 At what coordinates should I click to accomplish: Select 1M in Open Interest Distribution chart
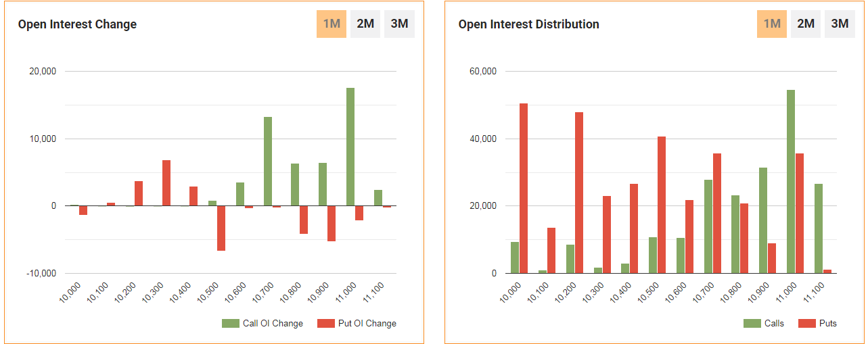point(771,24)
